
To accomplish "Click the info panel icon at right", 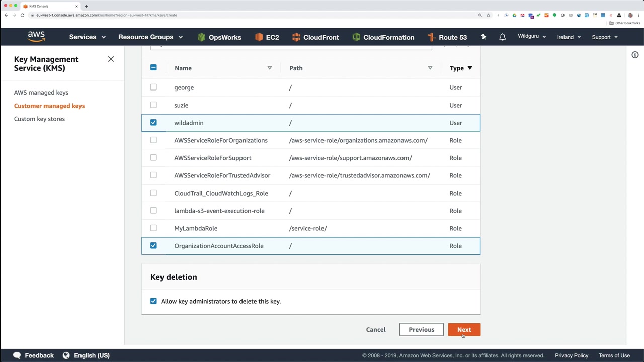I will (x=635, y=55).
